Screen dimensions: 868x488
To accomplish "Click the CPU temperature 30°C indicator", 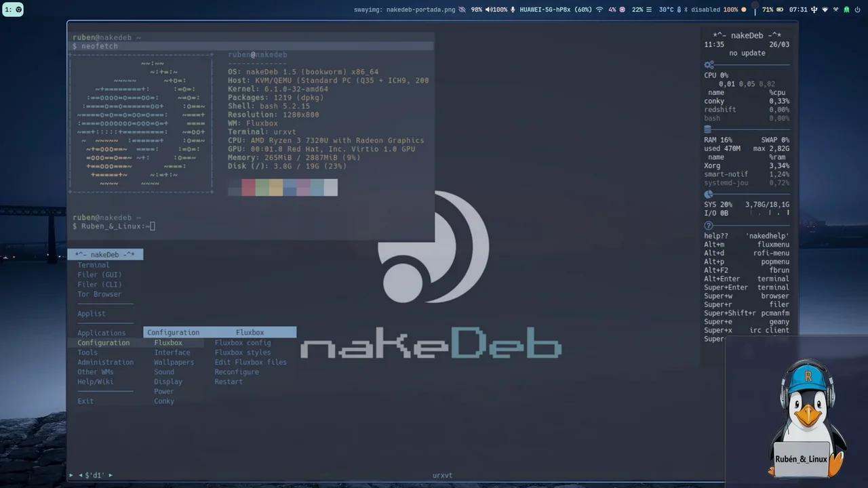I will 666,9.
